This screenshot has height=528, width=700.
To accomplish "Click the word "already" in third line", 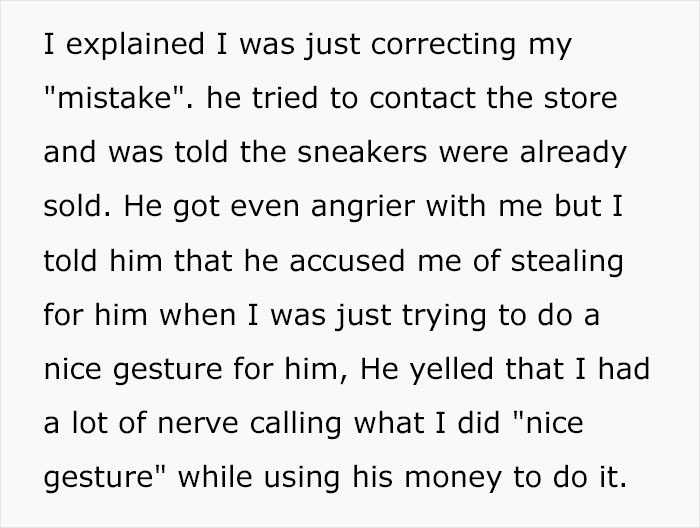I will pos(573,153).
